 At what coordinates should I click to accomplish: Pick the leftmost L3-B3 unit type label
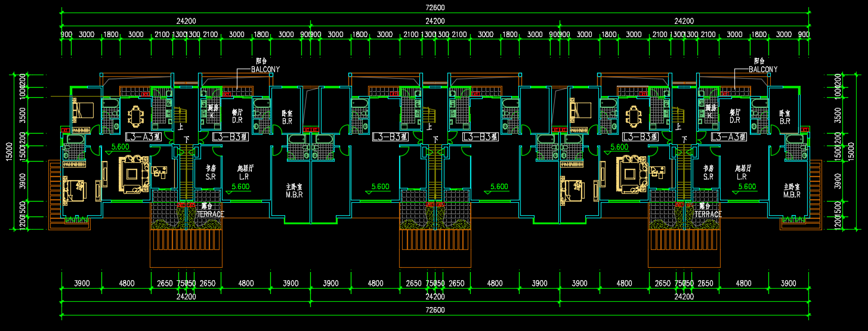pyautogui.click(x=230, y=137)
